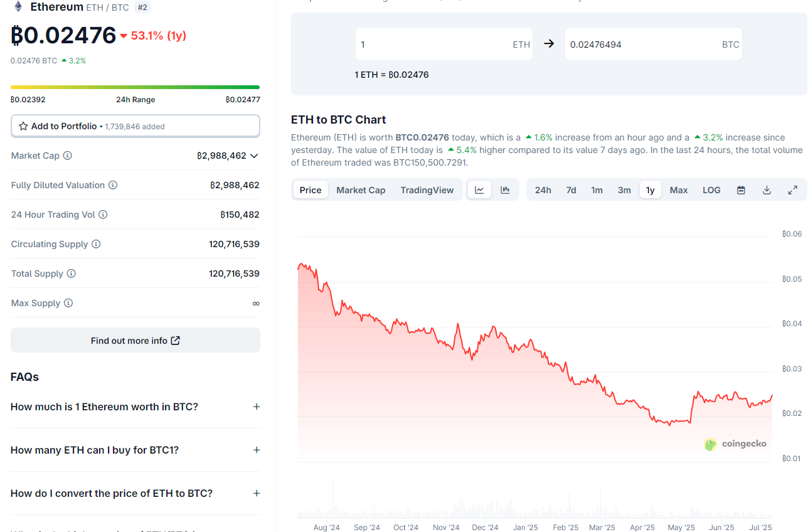
Task: Click the Jan '25 axis label
Action: click(x=524, y=528)
